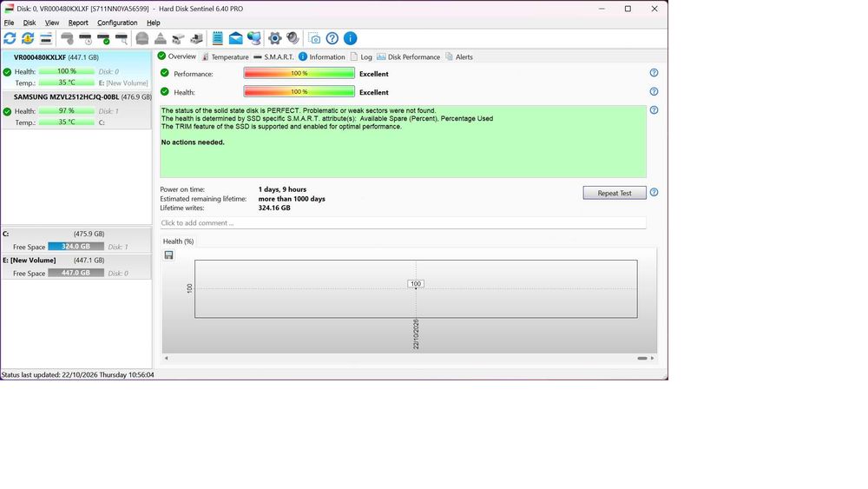Click the refresh disk status icon
Screen dimensions: 868x489
(x=10, y=38)
